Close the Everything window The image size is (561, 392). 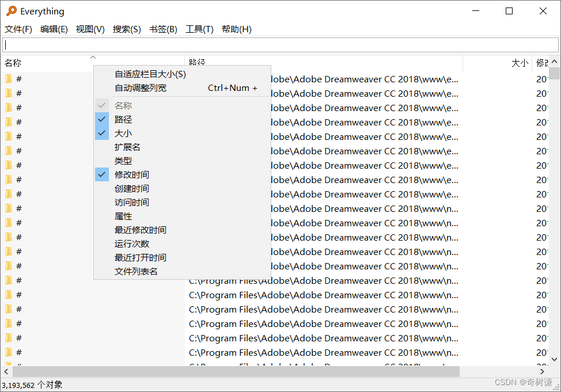543,11
